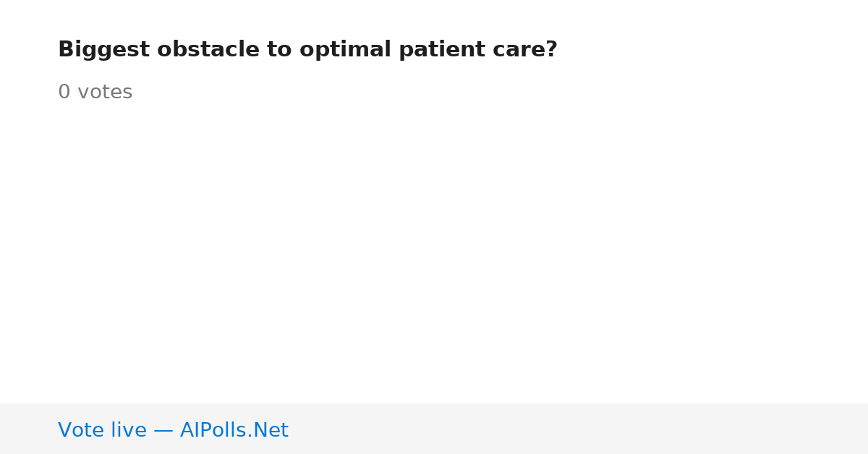Click the word patient in the heading
The width and height of the screenshot is (868, 454).
point(437,50)
